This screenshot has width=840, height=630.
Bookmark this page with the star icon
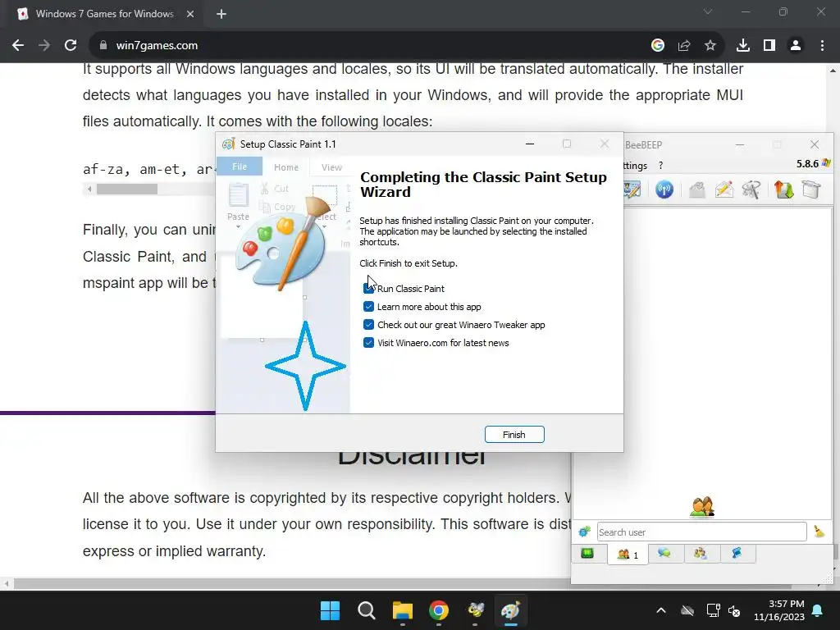710,46
